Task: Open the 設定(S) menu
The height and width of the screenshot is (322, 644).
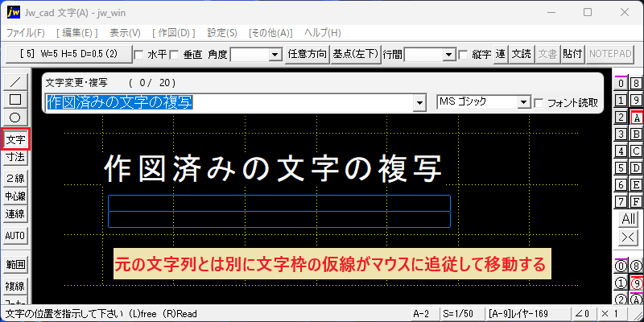Action: click(x=222, y=33)
